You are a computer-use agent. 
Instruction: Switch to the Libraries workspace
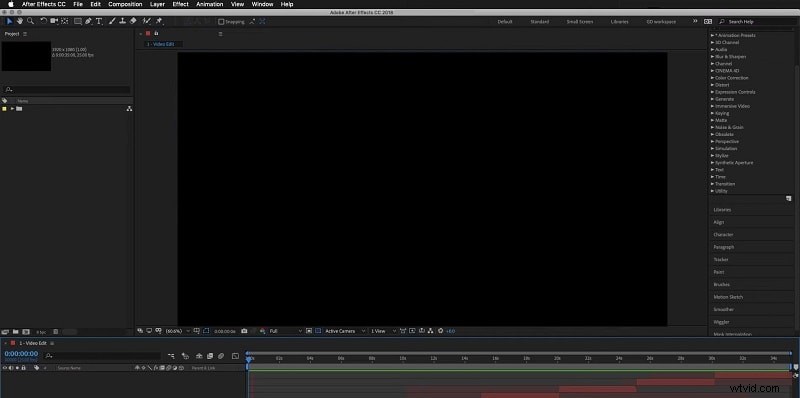click(619, 22)
